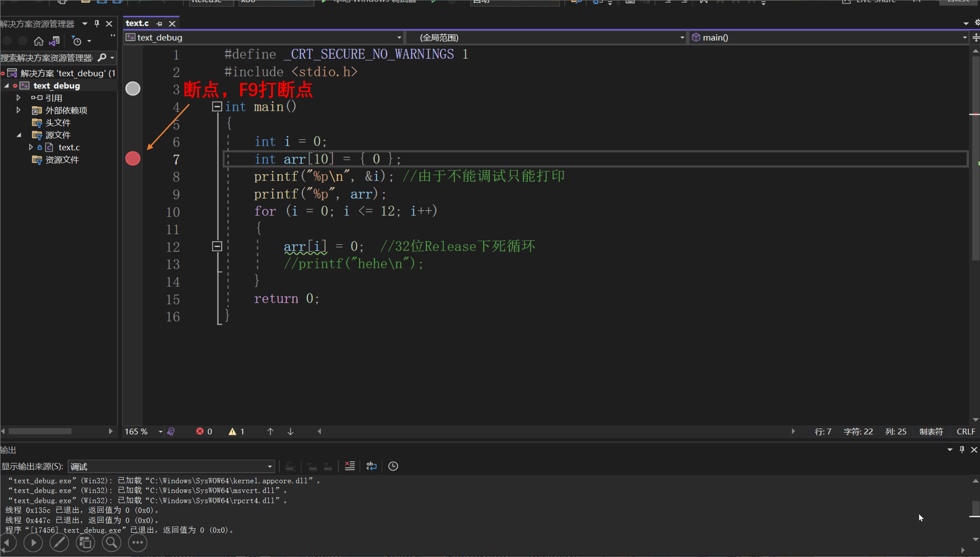Click the Solution Explorer horizontal scrollbar thumb

(40, 431)
